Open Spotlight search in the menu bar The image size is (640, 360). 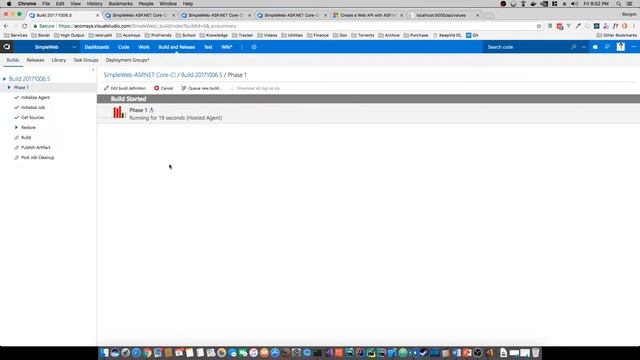[619, 4]
